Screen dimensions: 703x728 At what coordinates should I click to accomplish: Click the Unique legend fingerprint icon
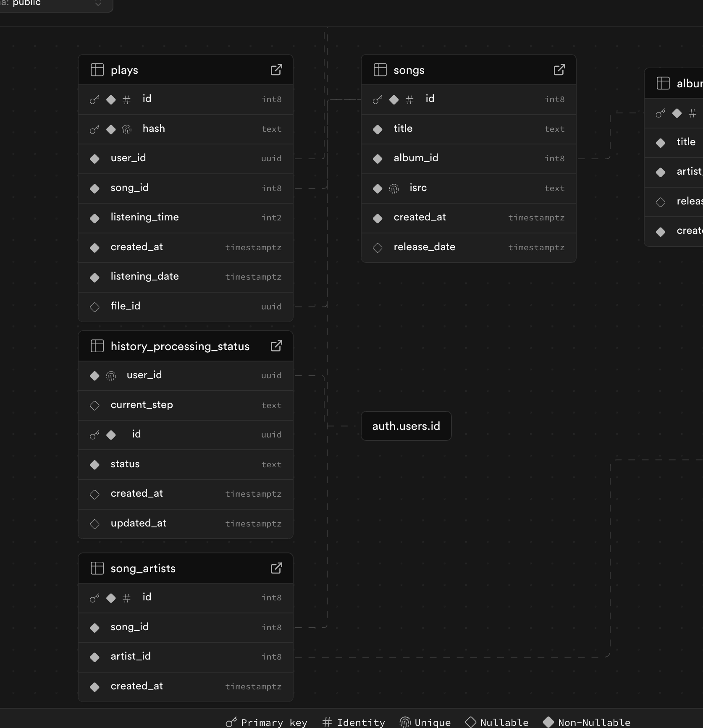click(x=405, y=722)
